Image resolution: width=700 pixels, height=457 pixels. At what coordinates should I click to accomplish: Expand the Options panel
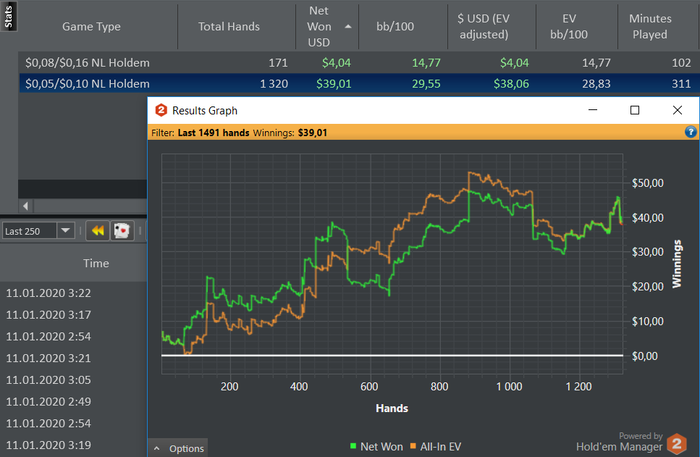[x=179, y=448]
